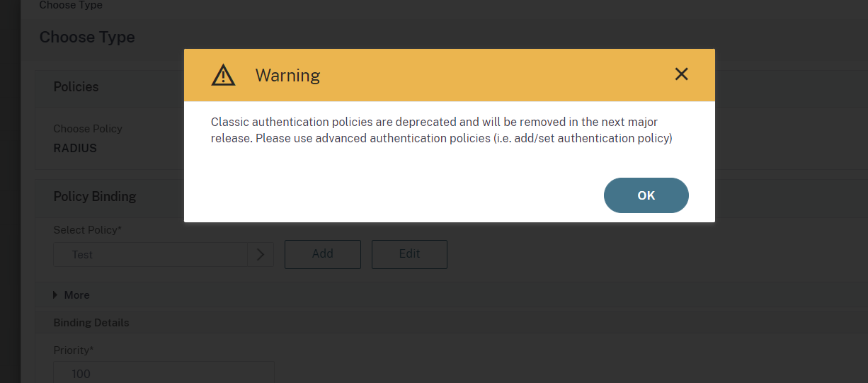Click the Priority field label

(x=72, y=350)
